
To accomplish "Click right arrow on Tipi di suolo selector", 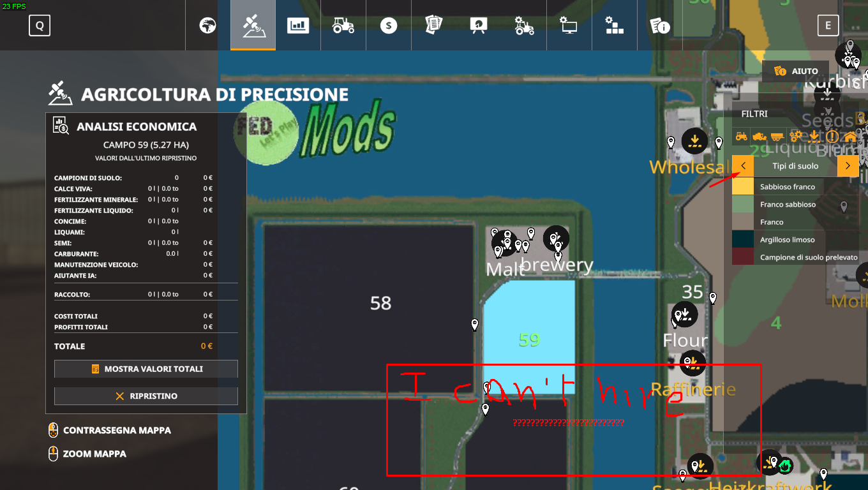I will click(x=848, y=165).
